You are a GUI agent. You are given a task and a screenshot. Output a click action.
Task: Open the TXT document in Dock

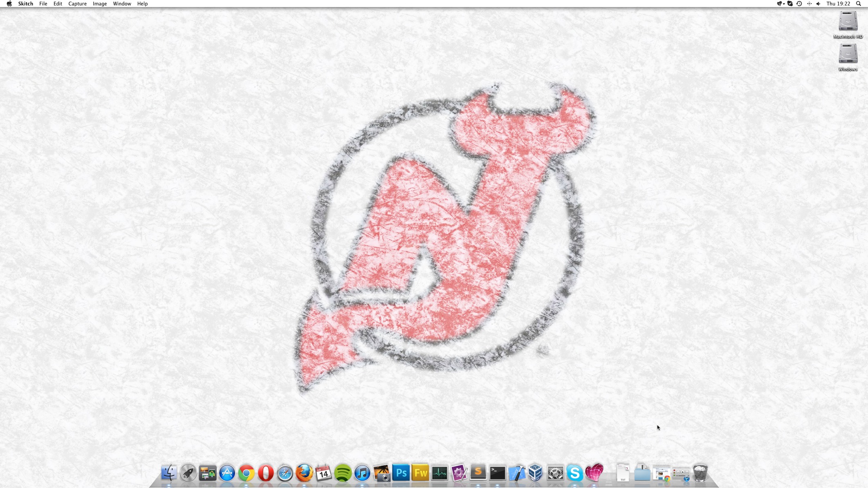click(x=623, y=473)
